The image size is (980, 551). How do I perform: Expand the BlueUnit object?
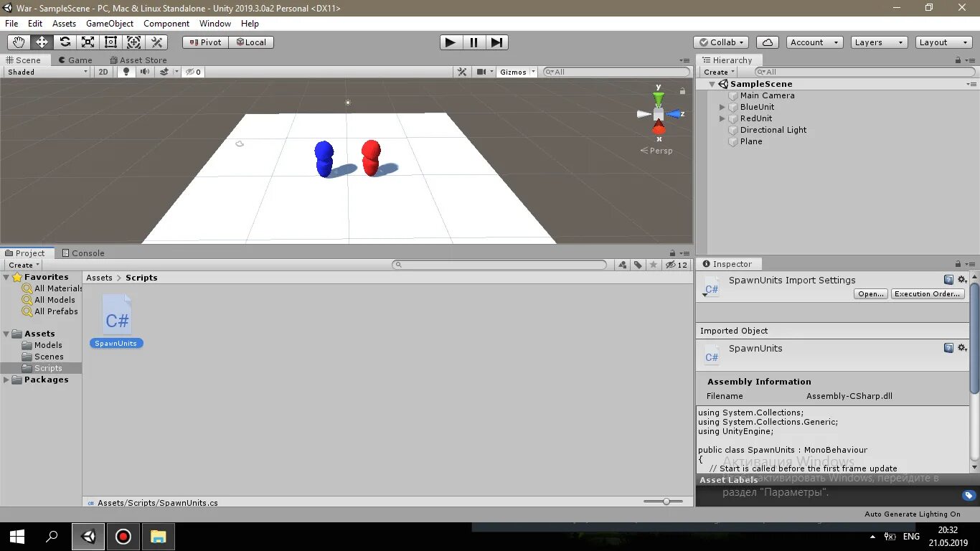(722, 107)
